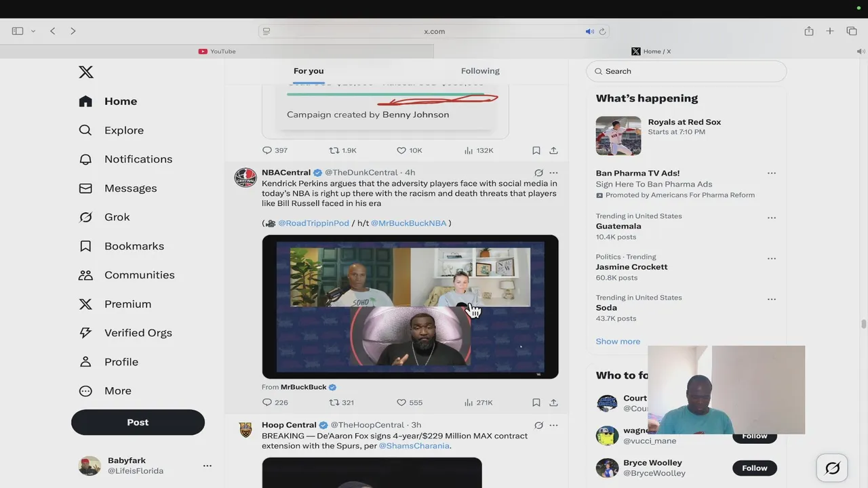868x488 pixels.
Task: Repost the post with 1.9K reposts
Action: click(x=342, y=150)
